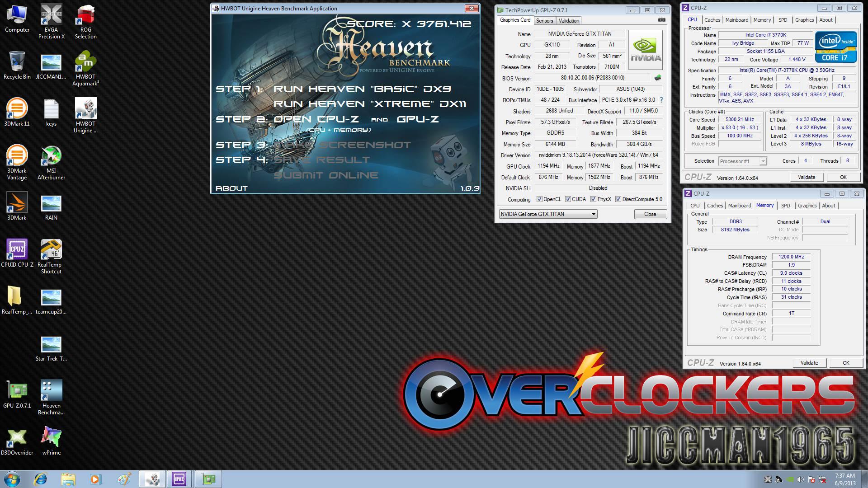The image size is (868, 488).
Task: Open Star-Trek-T image file
Action: click(x=51, y=349)
